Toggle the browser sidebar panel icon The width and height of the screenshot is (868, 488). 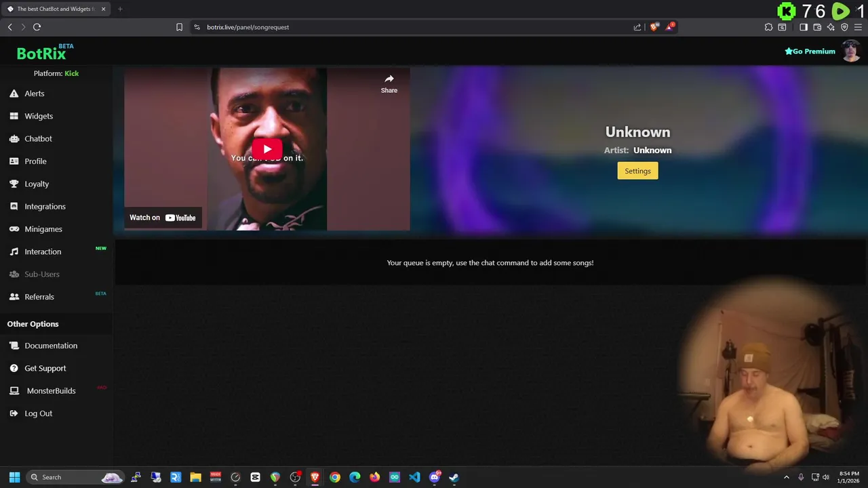point(804,27)
